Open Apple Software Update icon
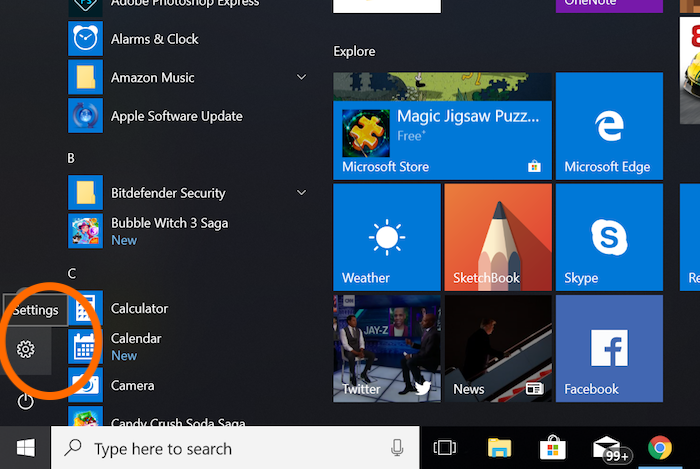This screenshot has width=700, height=469. coord(85,116)
